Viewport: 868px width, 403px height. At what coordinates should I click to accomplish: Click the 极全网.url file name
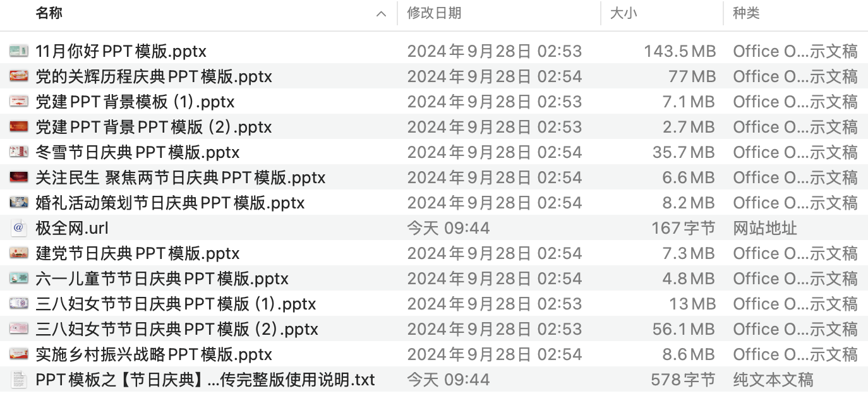pyautogui.click(x=72, y=228)
